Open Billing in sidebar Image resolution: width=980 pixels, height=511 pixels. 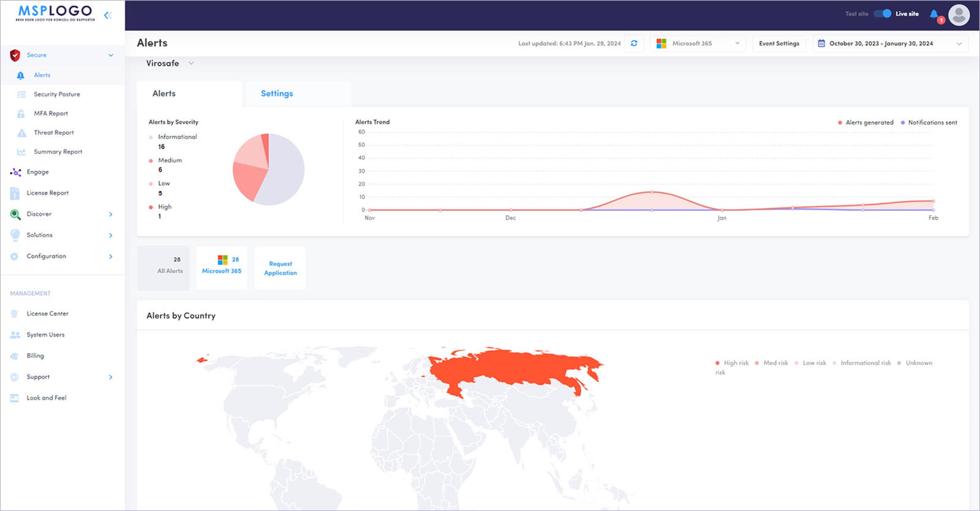pos(35,356)
